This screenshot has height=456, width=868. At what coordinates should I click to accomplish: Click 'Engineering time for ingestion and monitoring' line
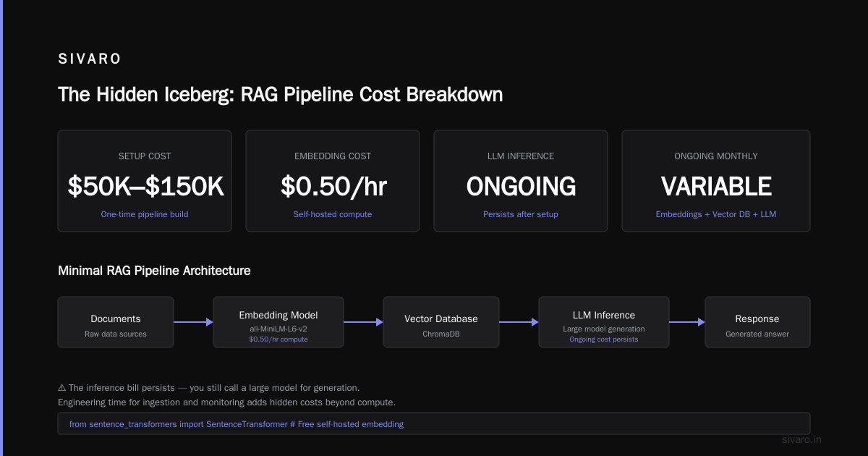tap(226, 402)
